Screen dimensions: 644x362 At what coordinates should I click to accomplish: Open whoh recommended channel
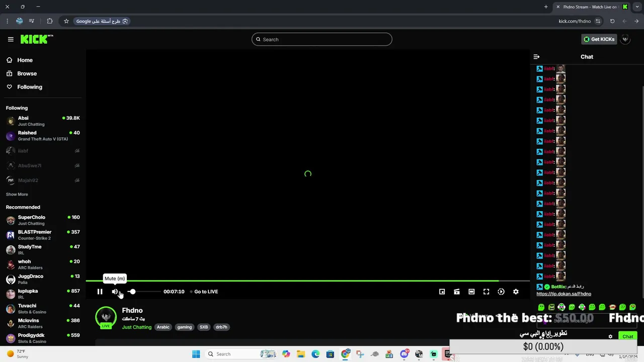pos(43,264)
